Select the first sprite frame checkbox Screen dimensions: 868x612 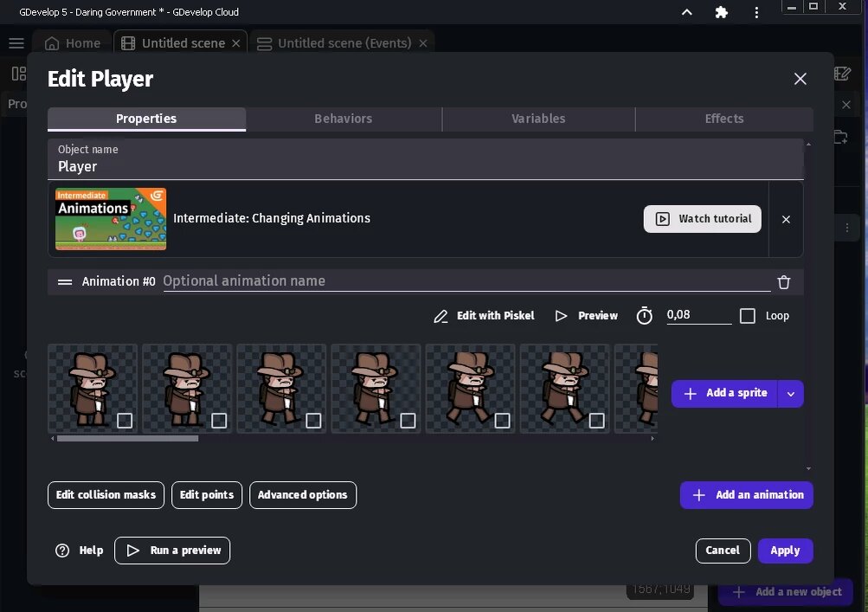tap(125, 421)
